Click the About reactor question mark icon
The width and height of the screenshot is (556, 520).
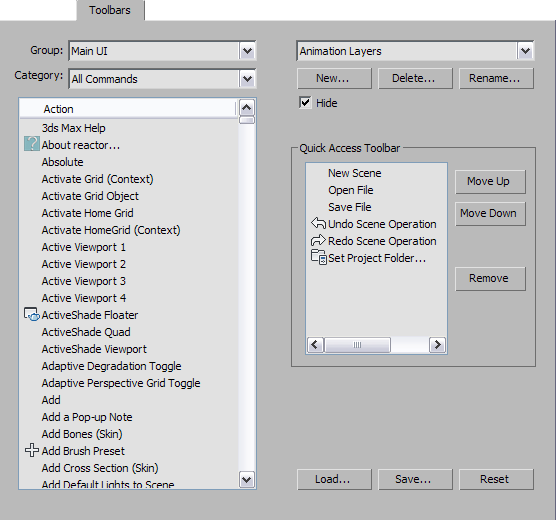(x=32, y=144)
